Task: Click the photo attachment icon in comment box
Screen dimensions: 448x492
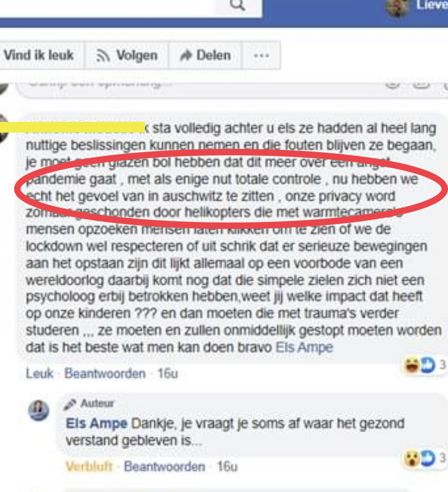Action: pyautogui.click(x=421, y=84)
